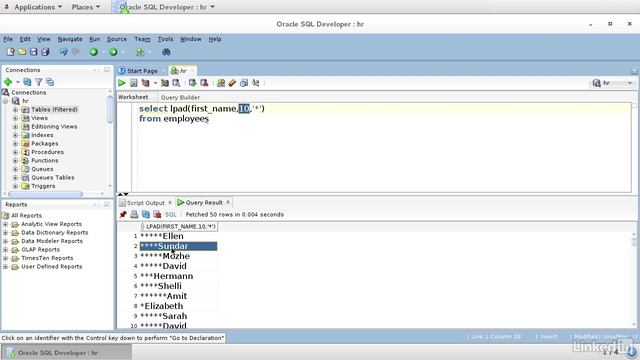Click the red Cancel/Delete icon in Query Result toolbar
The height and width of the screenshot is (360, 640).
coord(157,214)
